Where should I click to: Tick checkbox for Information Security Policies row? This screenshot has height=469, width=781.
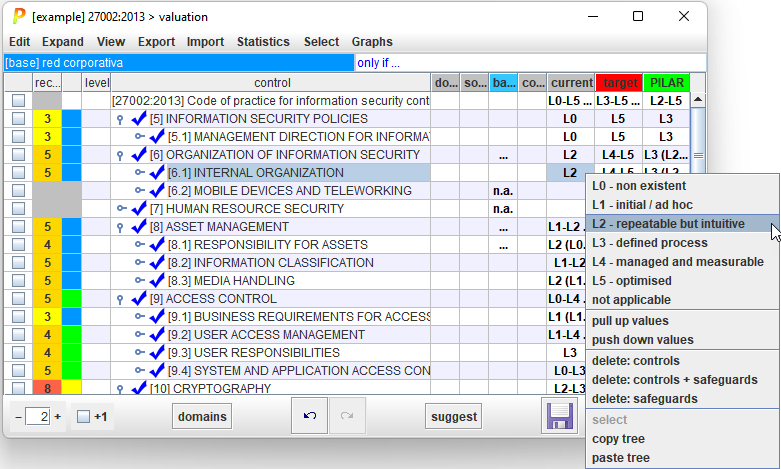pyautogui.click(x=18, y=118)
